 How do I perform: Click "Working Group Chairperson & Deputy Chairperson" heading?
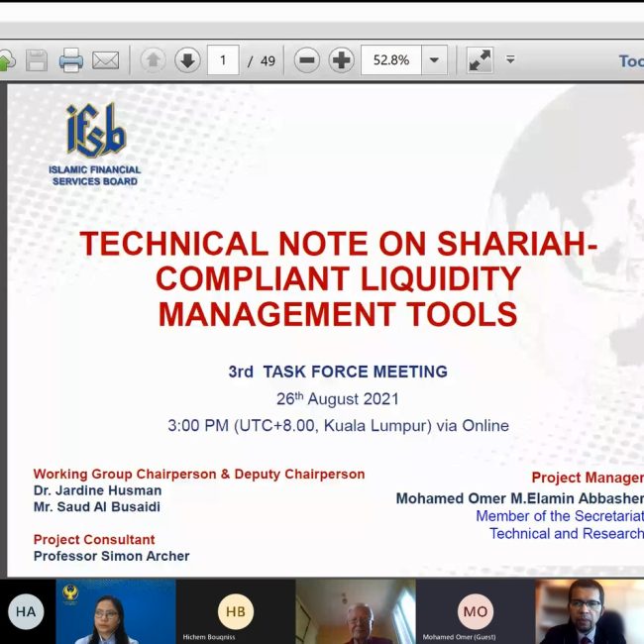click(199, 474)
